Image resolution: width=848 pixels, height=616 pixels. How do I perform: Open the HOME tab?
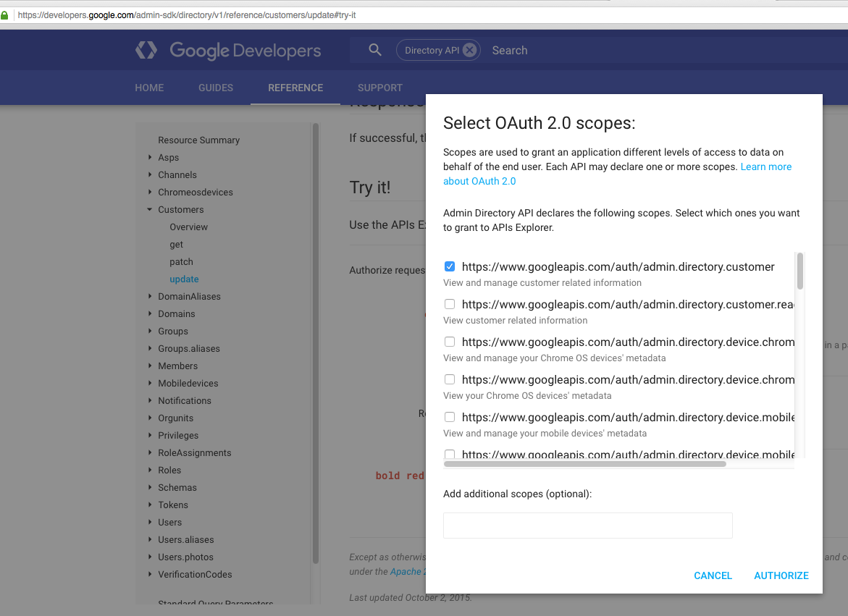click(x=149, y=88)
